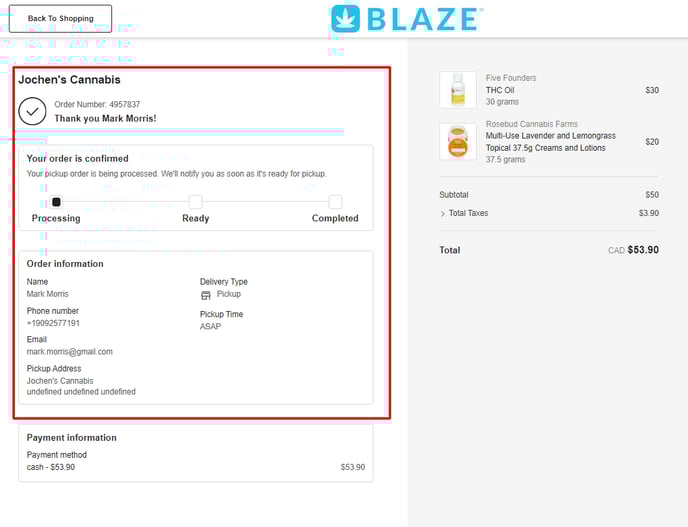Click the Delivery Type label
The height and width of the screenshot is (527, 688).
[x=224, y=282]
